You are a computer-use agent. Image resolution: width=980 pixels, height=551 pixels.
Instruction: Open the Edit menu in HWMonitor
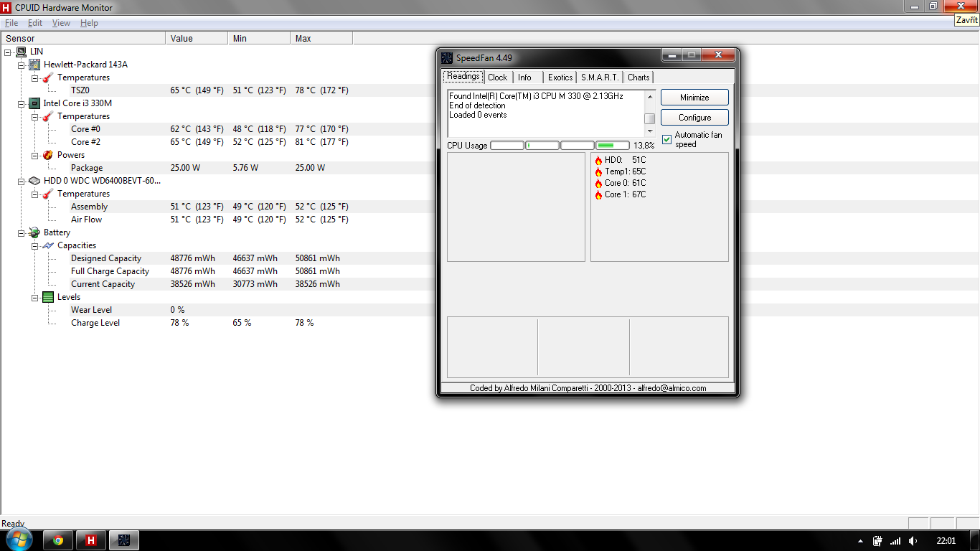[x=35, y=23]
